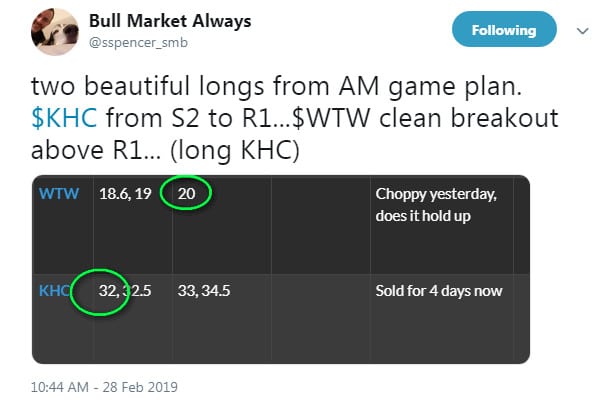Click the WTW ticker in the table
The image size is (599, 401).
click(x=59, y=194)
